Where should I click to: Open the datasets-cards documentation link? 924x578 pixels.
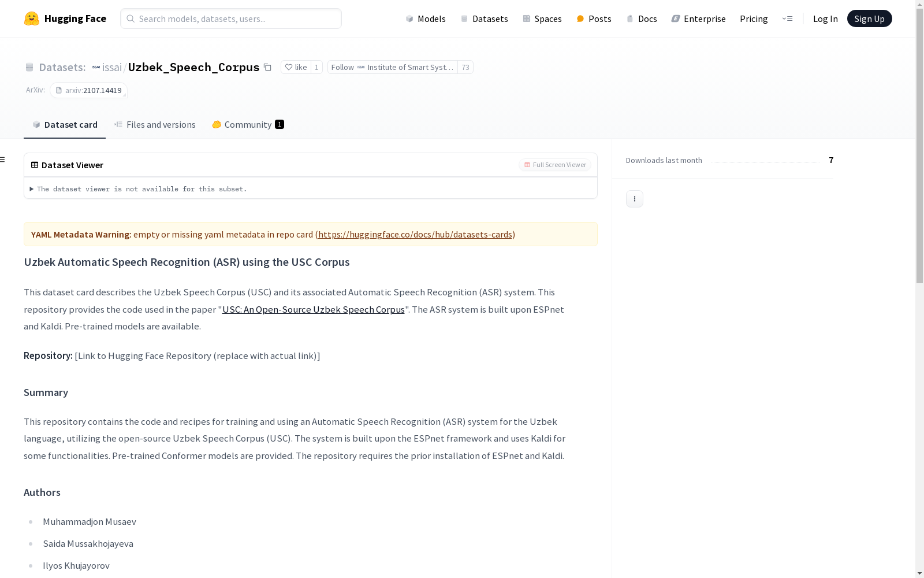point(415,234)
